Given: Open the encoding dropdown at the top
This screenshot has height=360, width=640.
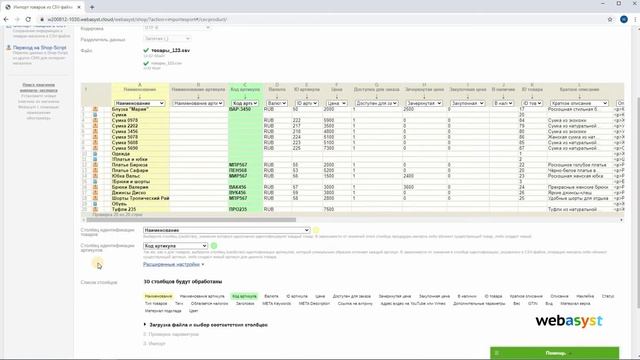Looking at the screenshot, I should (x=177, y=28).
